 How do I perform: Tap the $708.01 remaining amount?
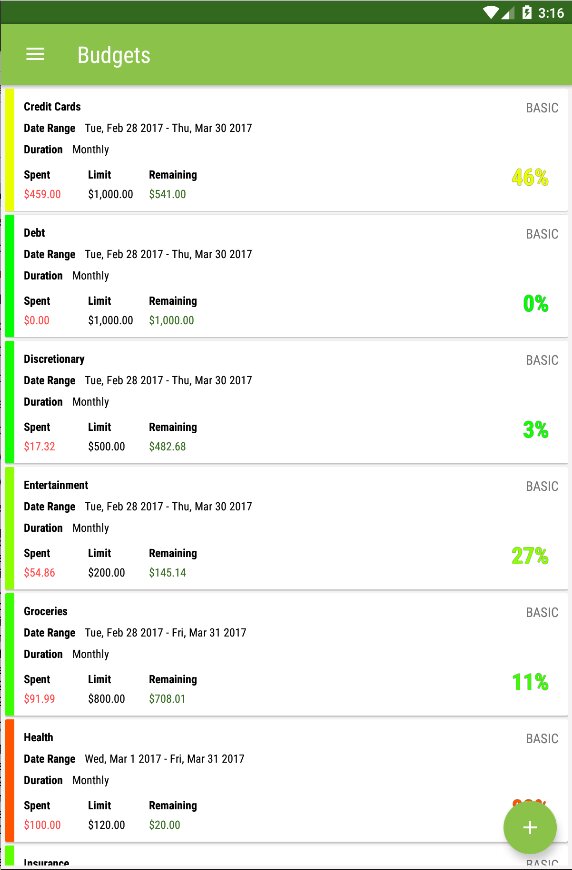tap(167, 699)
